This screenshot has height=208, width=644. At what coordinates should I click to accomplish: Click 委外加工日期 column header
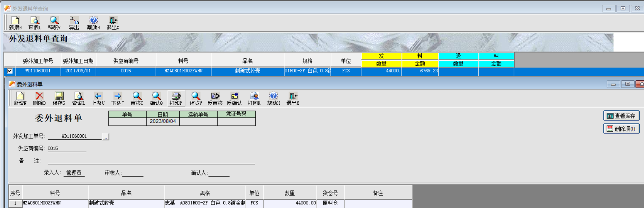(x=78, y=61)
